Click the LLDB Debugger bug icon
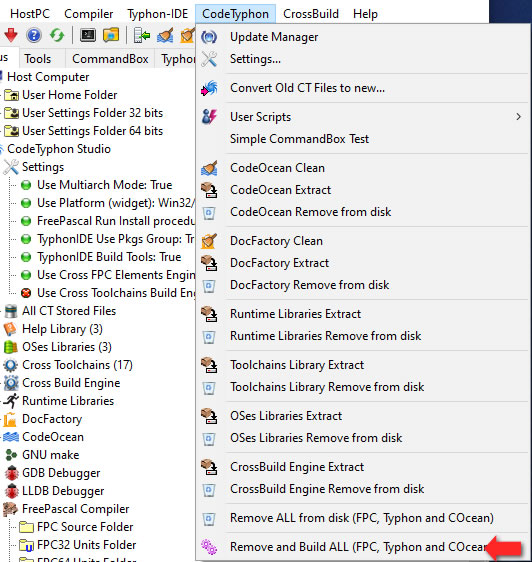Image resolution: width=532 pixels, height=562 pixels. coord(11,491)
